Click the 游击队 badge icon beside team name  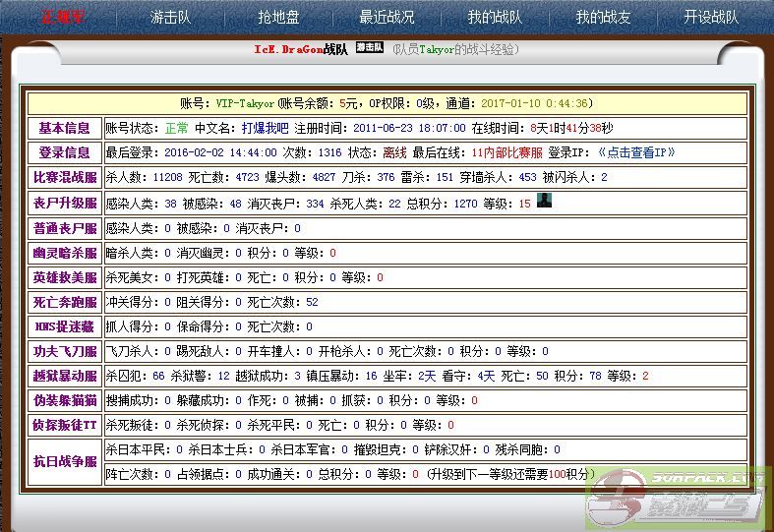(x=369, y=47)
